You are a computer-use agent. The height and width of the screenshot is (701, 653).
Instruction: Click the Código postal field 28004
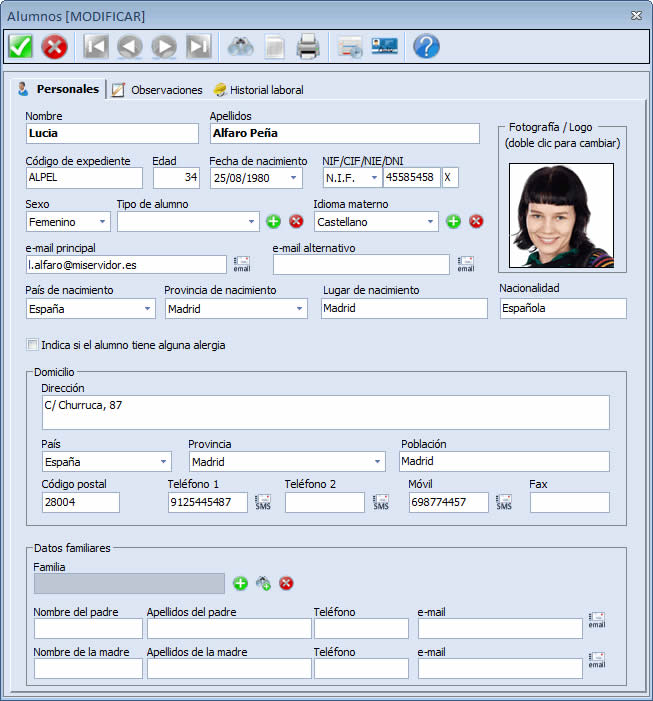(80, 502)
